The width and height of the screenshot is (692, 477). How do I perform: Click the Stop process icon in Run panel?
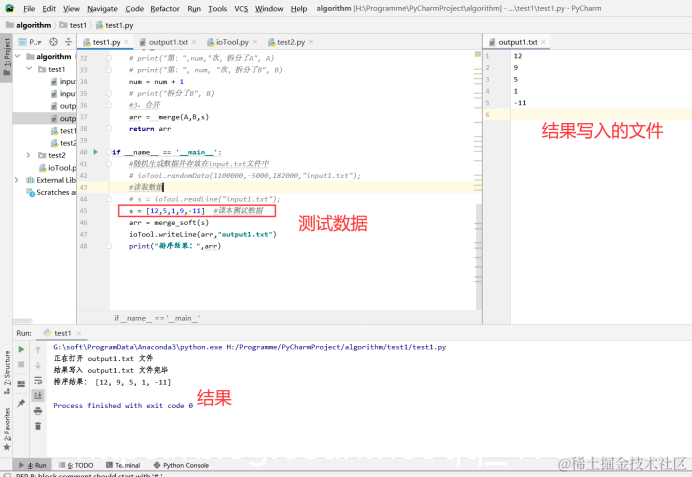21,364
